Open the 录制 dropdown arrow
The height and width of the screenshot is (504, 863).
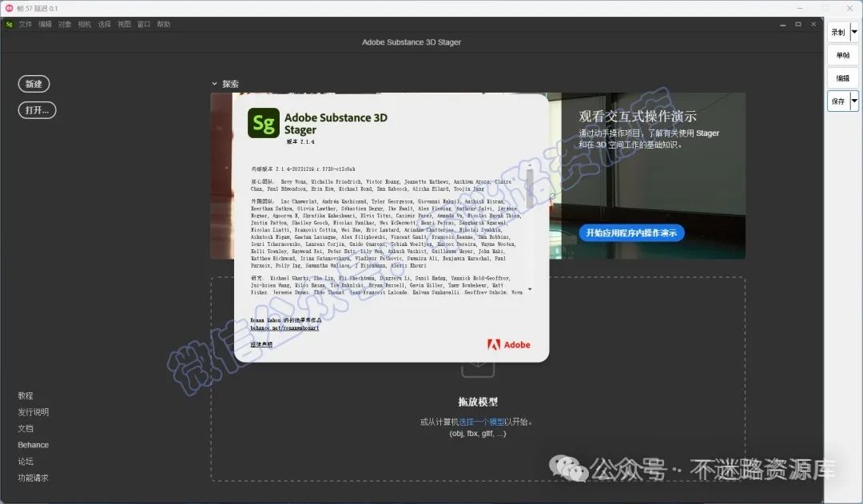pyautogui.click(x=854, y=33)
